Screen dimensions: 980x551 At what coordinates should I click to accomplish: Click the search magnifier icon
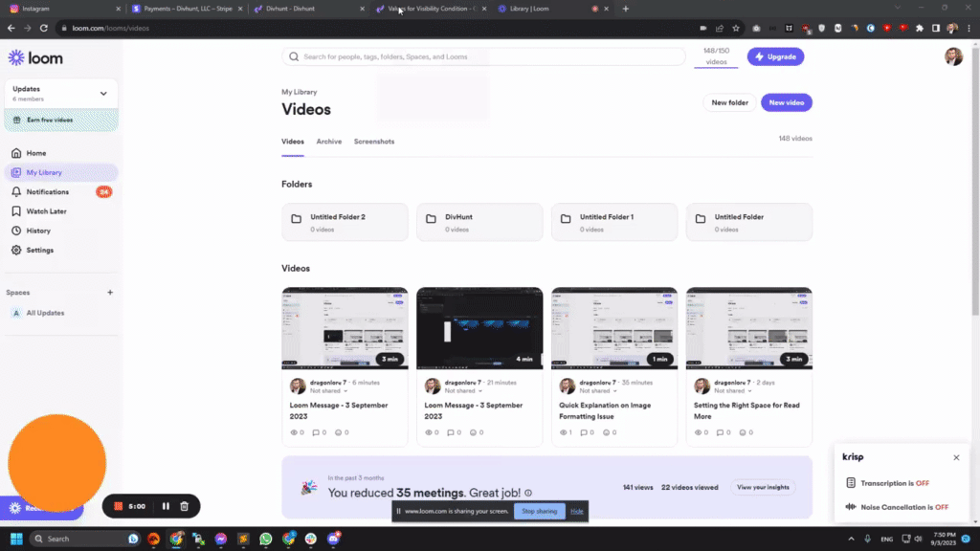294,56
